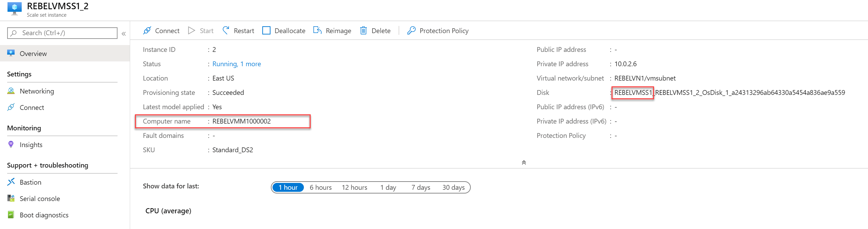Click the Reimage toolbar button label
Screen dimensions: 868x229
(338, 31)
